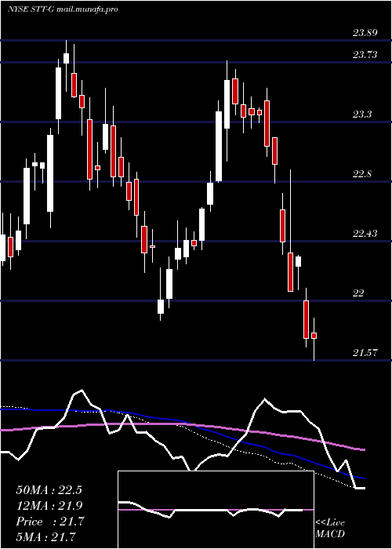Select the 22.43 price level label
The width and height of the screenshot is (392, 549).
(365, 233)
